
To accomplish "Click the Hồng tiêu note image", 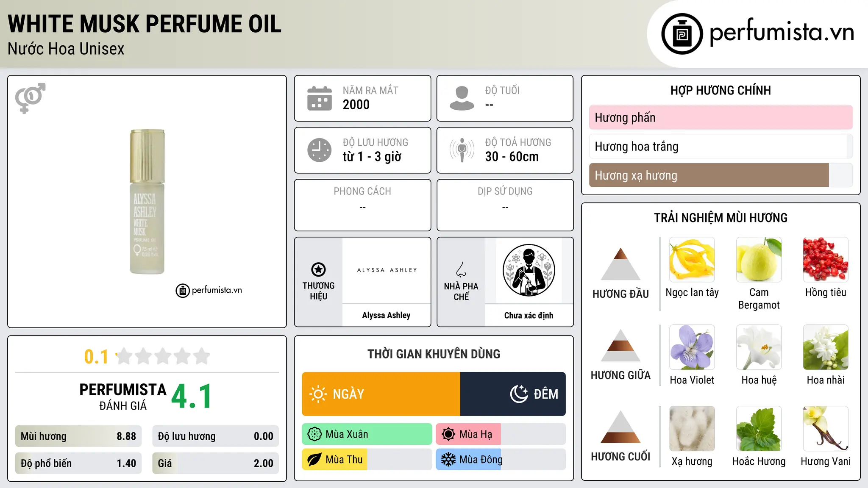I will 826,260.
